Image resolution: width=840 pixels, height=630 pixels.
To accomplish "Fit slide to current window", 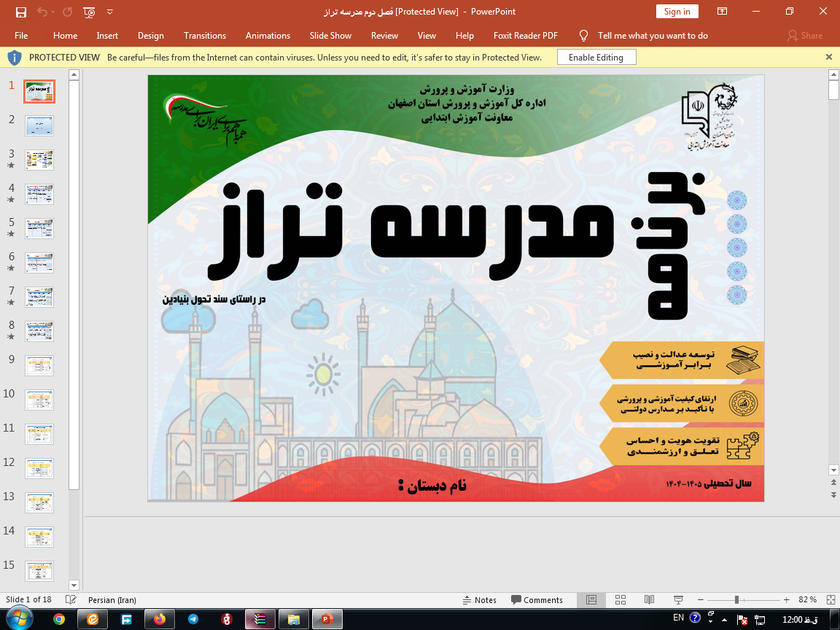I will click(x=831, y=600).
